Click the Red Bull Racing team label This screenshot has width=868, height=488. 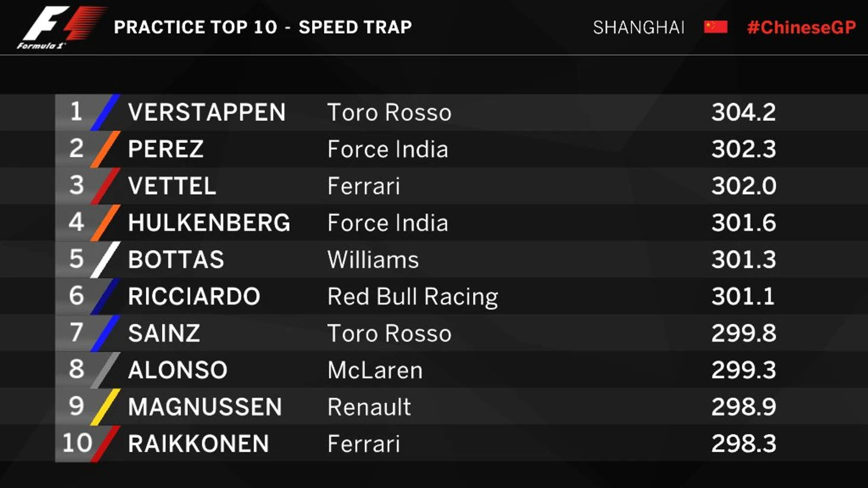point(412,297)
